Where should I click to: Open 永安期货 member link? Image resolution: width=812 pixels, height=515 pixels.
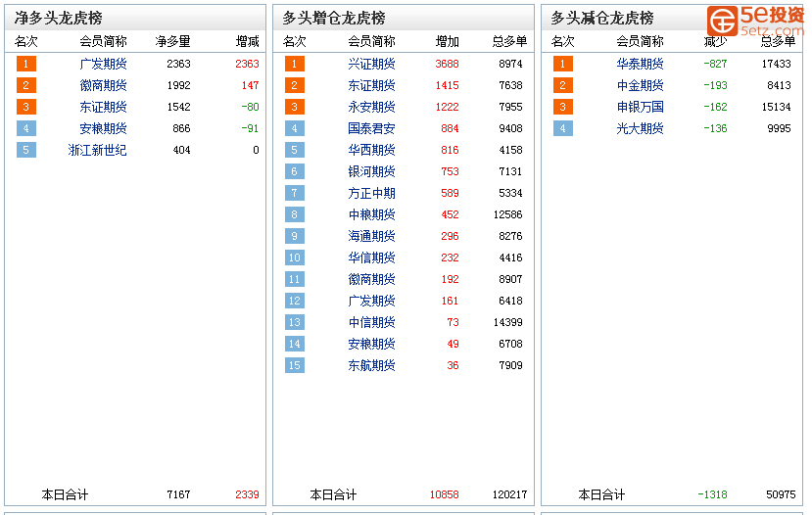[x=371, y=107]
